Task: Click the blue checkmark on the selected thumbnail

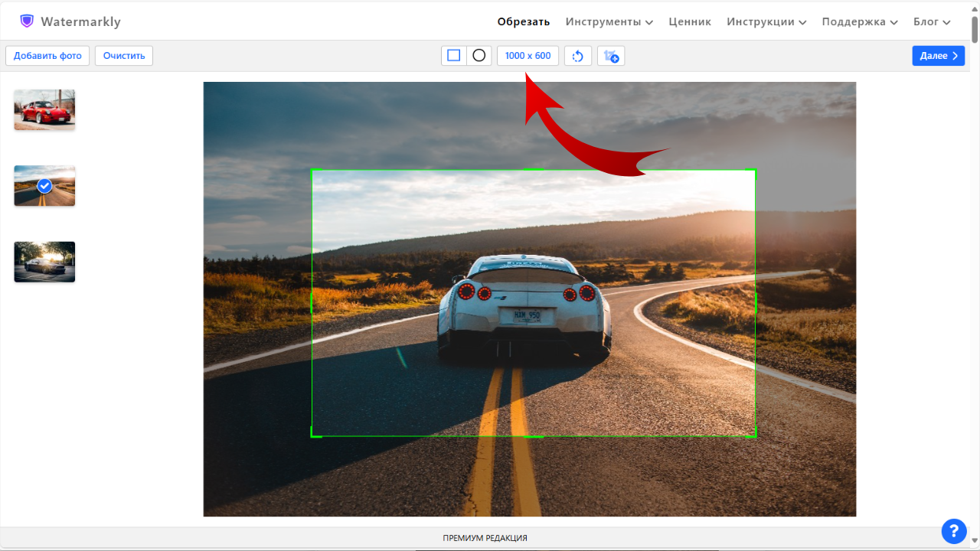Action: pos(44,186)
